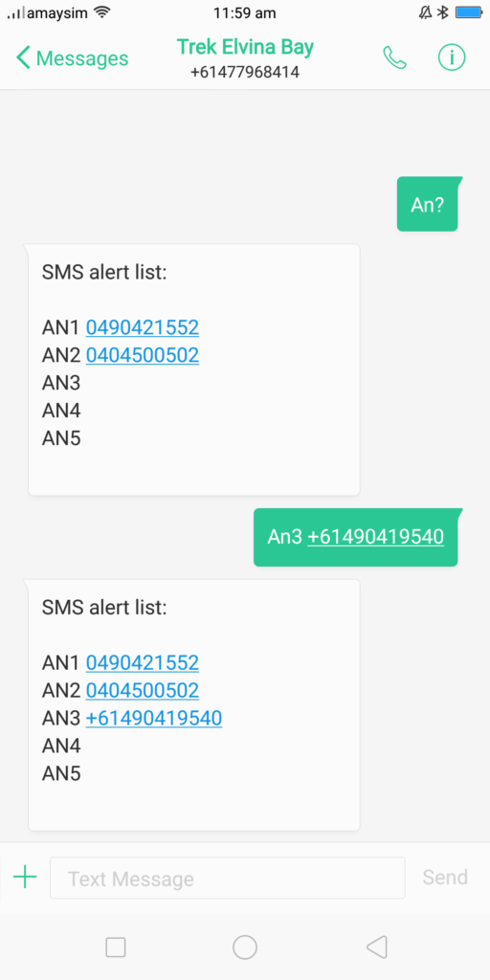
Task: Tap the square recent apps button
Action: coord(116,947)
